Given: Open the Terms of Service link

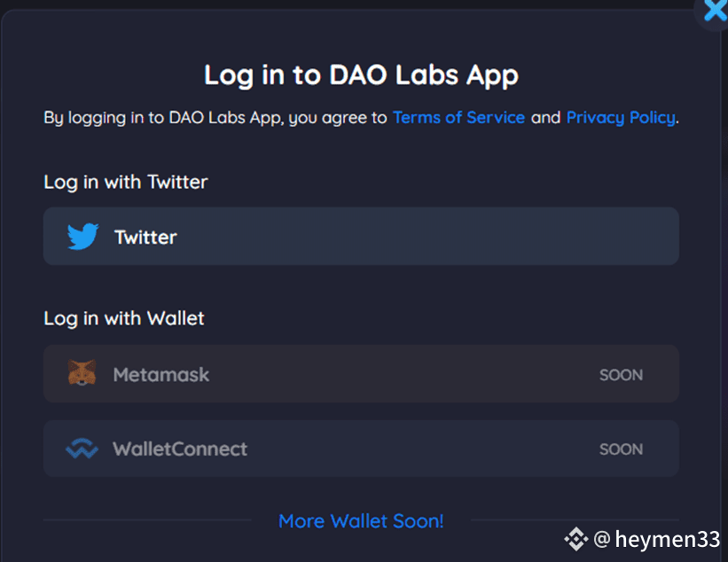Looking at the screenshot, I should [458, 117].
